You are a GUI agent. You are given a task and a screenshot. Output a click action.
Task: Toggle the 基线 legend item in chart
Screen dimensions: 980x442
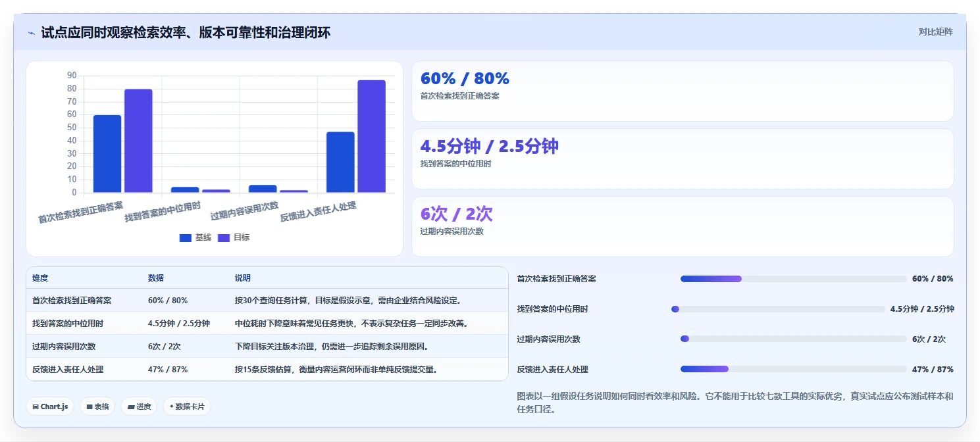pos(195,237)
